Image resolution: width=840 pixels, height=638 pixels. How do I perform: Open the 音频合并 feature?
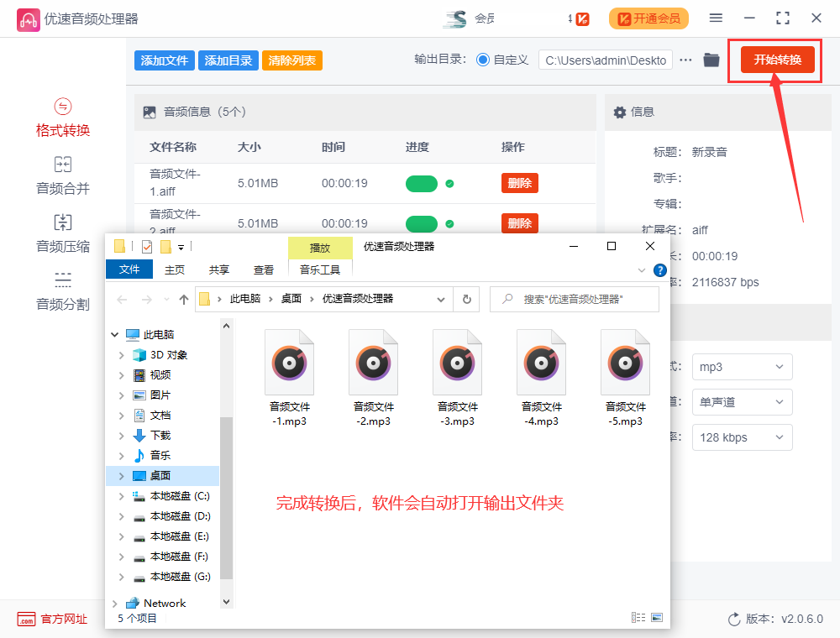[x=62, y=175]
